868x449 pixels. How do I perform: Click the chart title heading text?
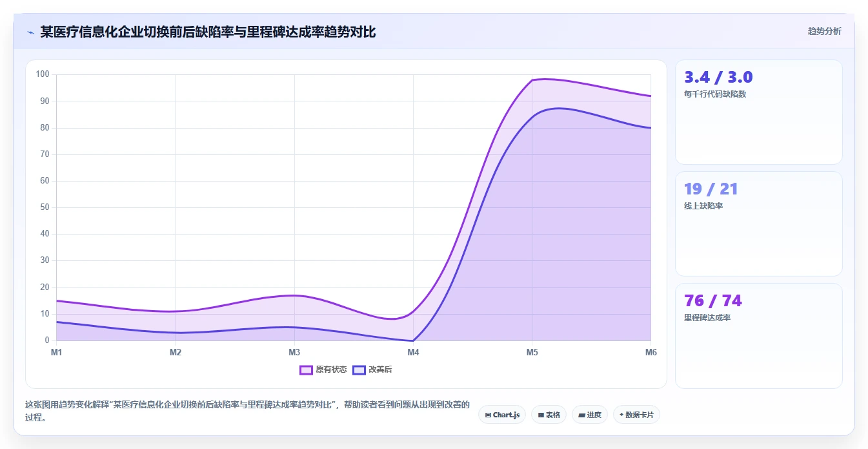point(208,32)
